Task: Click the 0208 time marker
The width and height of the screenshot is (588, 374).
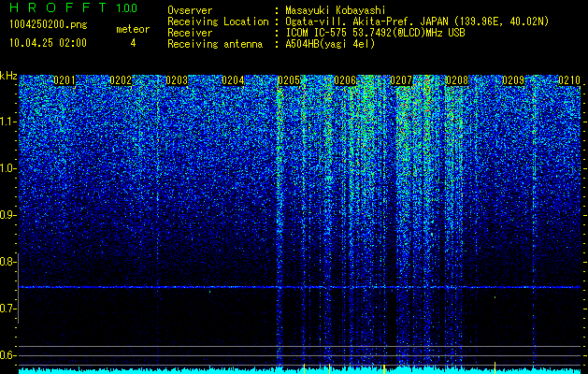Action: click(x=457, y=80)
